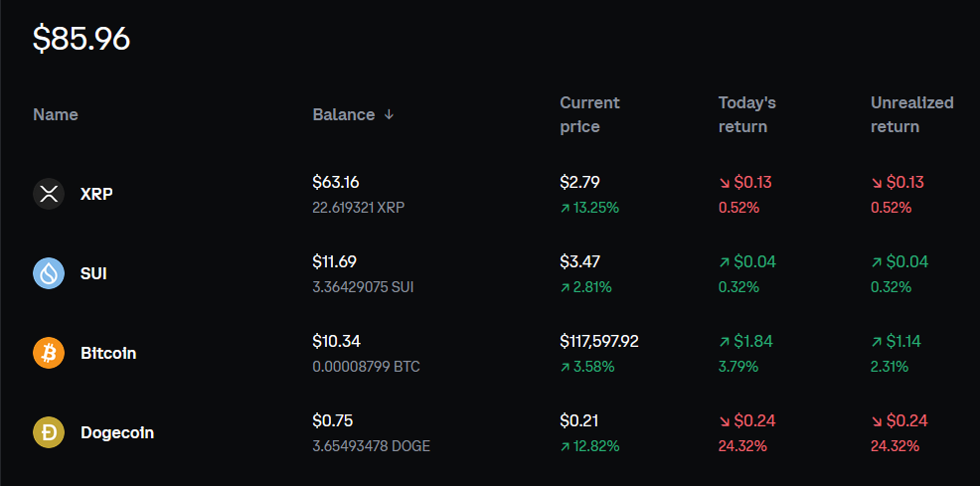Click the 3.58% Bitcoin price change

pyautogui.click(x=587, y=368)
